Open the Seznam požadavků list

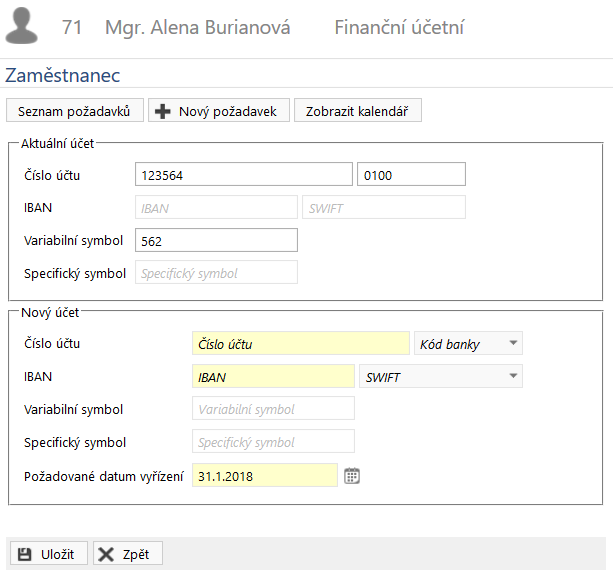[75, 111]
